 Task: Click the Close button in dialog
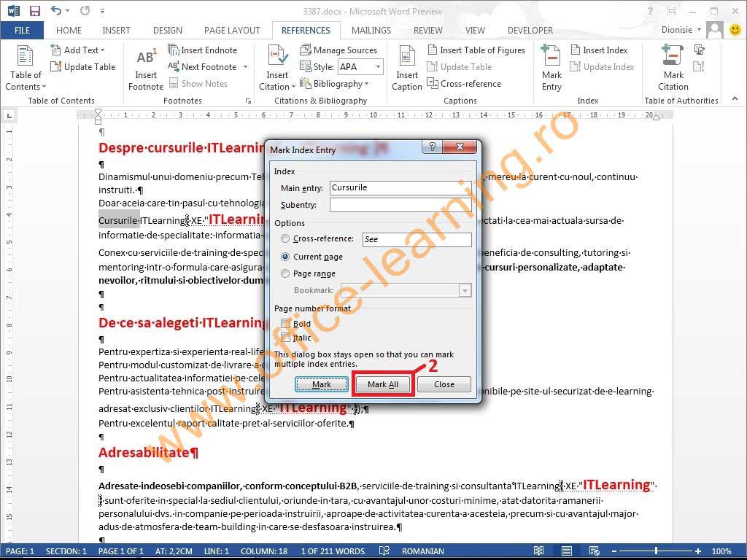[444, 384]
